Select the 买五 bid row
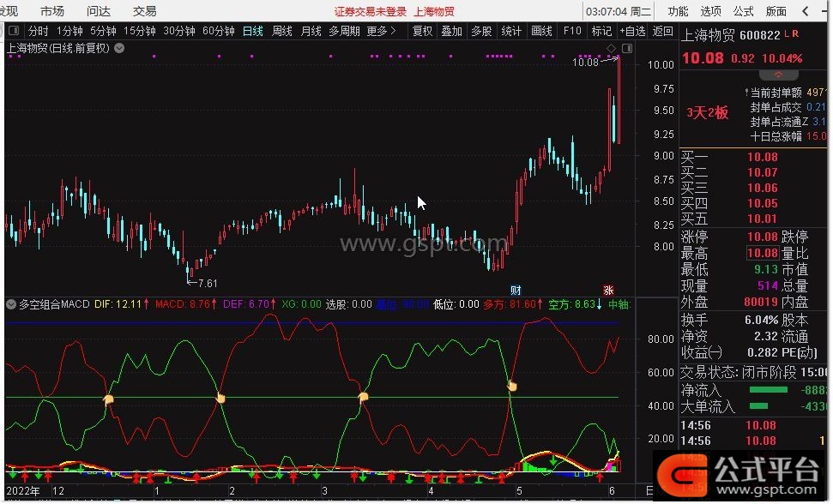 pos(753,219)
